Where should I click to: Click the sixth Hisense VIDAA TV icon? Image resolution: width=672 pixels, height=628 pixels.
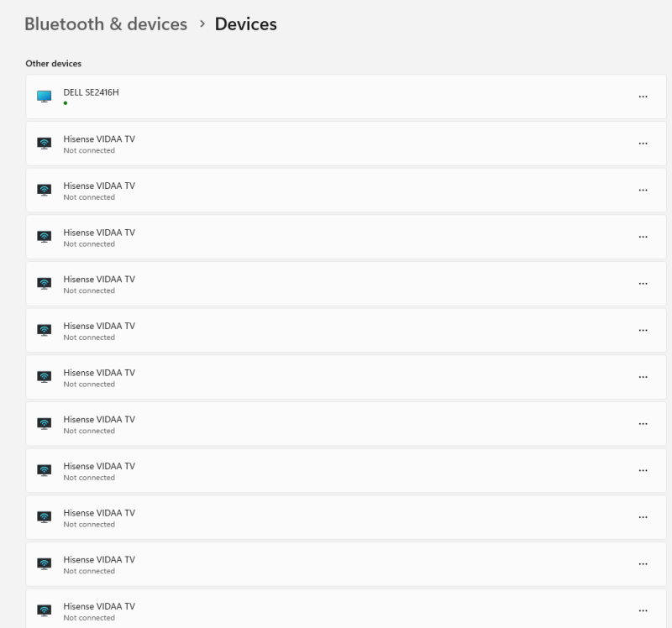[x=45, y=377]
